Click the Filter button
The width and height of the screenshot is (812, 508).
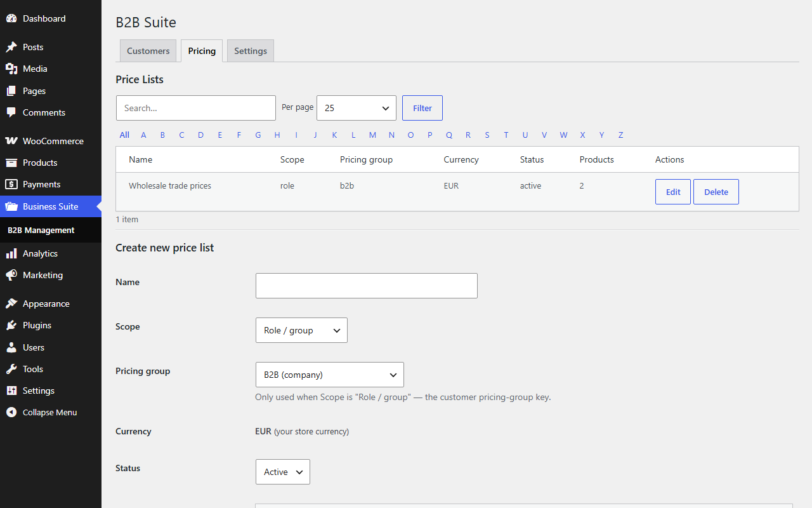(x=422, y=108)
